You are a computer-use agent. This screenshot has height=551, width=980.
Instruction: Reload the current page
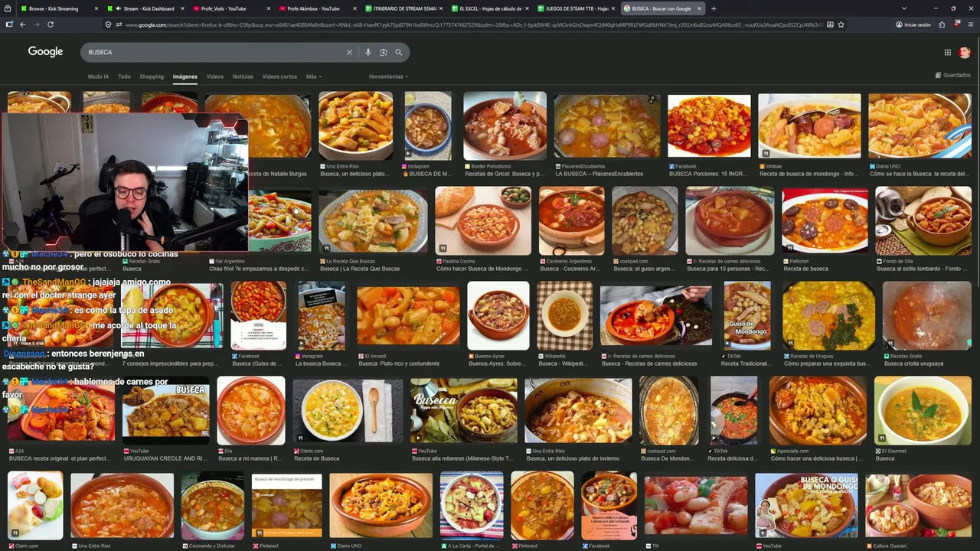pyautogui.click(x=51, y=24)
